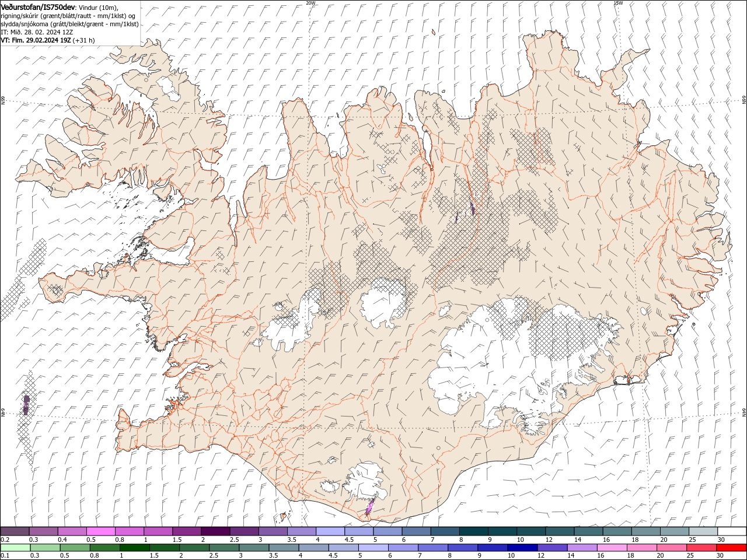This screenshot has width=747, height=560.
Task: Select the bright pink legend swatch labeled 0.5
Action: tap(100, 531)
